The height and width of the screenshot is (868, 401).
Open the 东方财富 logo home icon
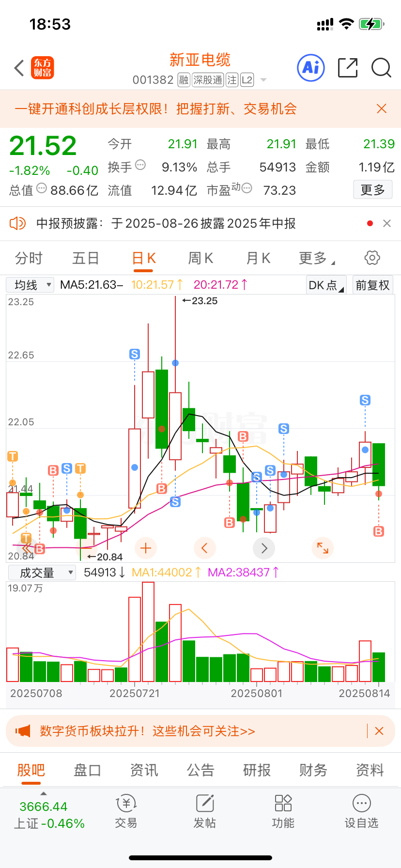point(43,68)
